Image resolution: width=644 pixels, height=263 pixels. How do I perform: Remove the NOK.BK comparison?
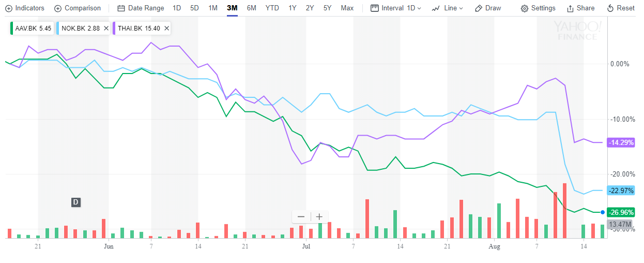coord(106,28)
